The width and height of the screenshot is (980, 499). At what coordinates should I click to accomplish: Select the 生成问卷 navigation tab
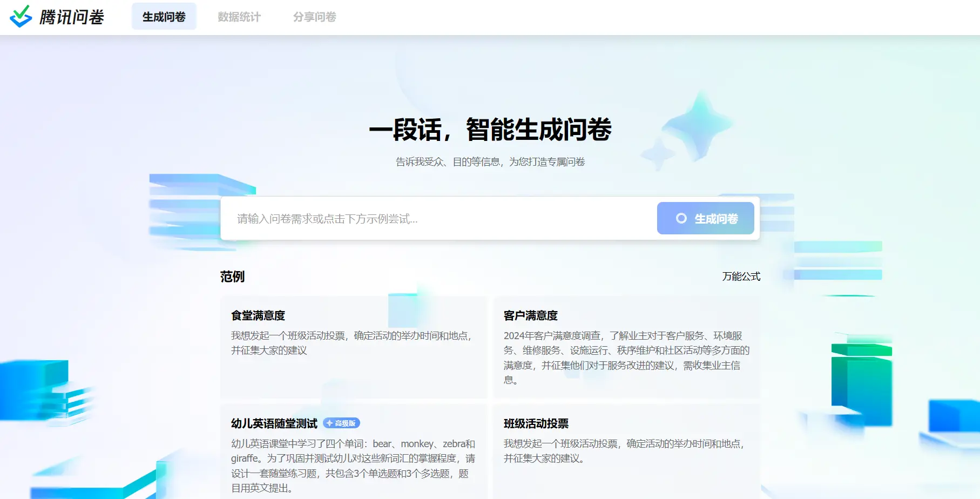click(x=164, y=16)
